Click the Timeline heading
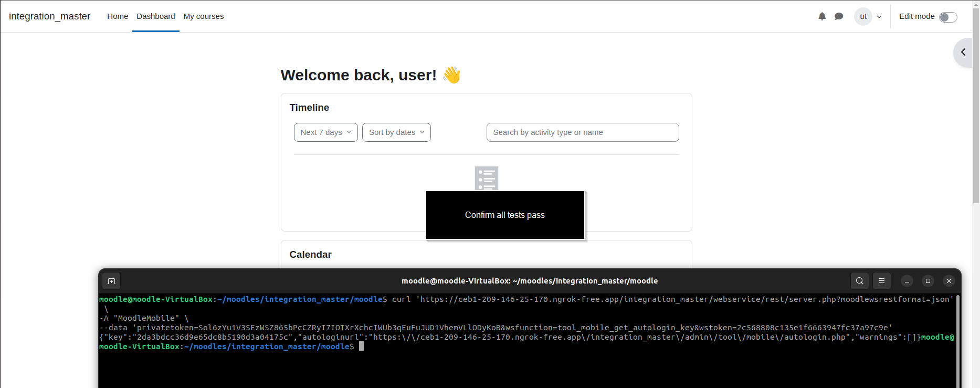Viewport: 980px width, 388px height. pos(309,108)
